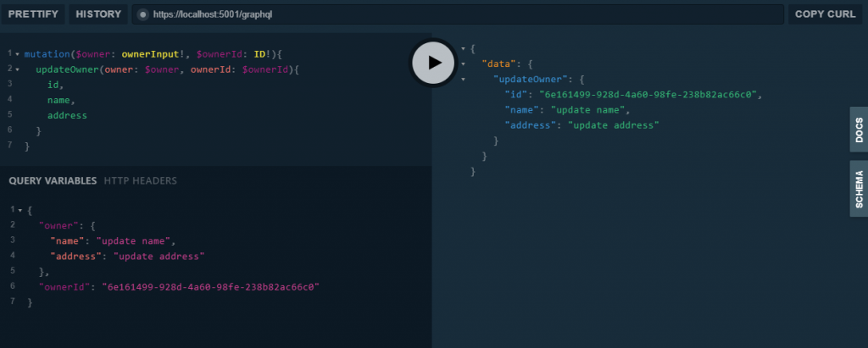Screen dimensions: 868x348
Task: Click the "id" value in the response pane
Action: pos(654,94)
